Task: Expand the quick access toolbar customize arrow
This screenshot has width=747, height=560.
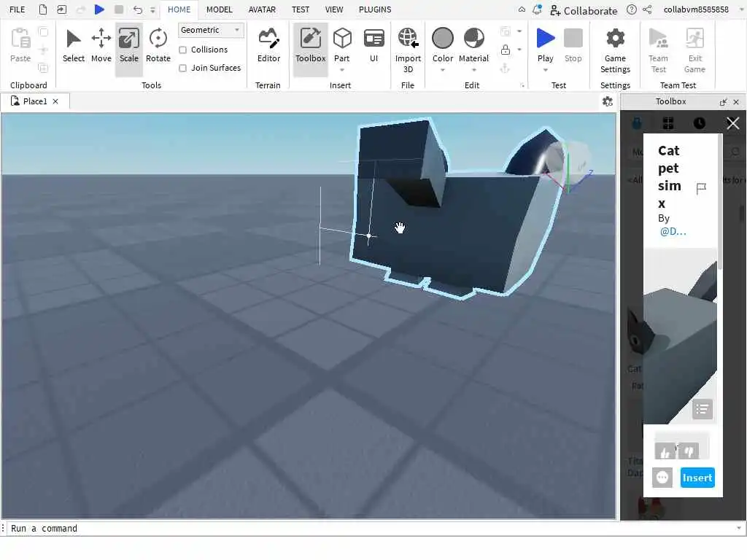Action: click(152, 9)
